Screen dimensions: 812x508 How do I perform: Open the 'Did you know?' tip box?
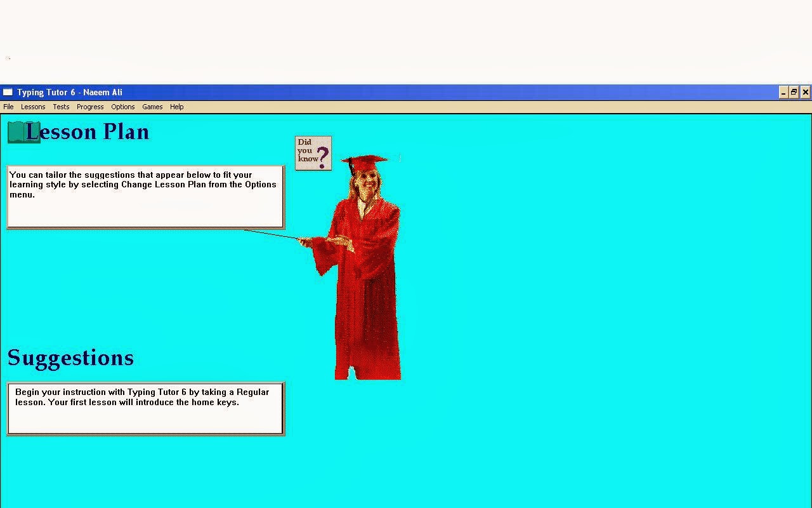[x=312, y=152]
